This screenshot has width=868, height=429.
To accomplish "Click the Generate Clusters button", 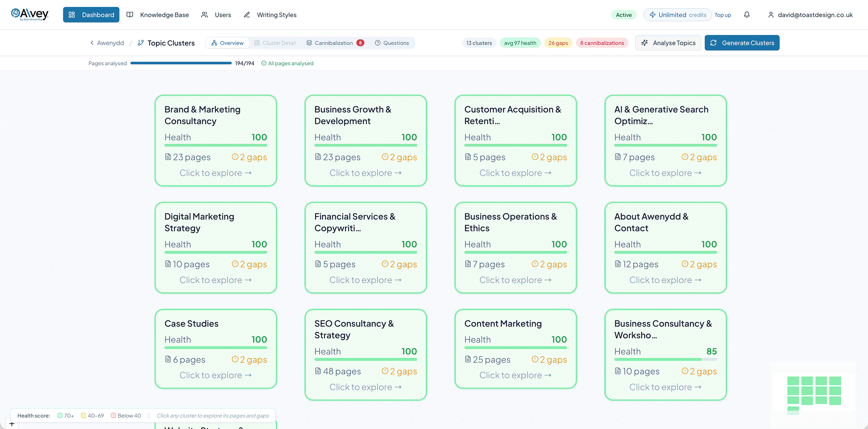I will (742, 43).
